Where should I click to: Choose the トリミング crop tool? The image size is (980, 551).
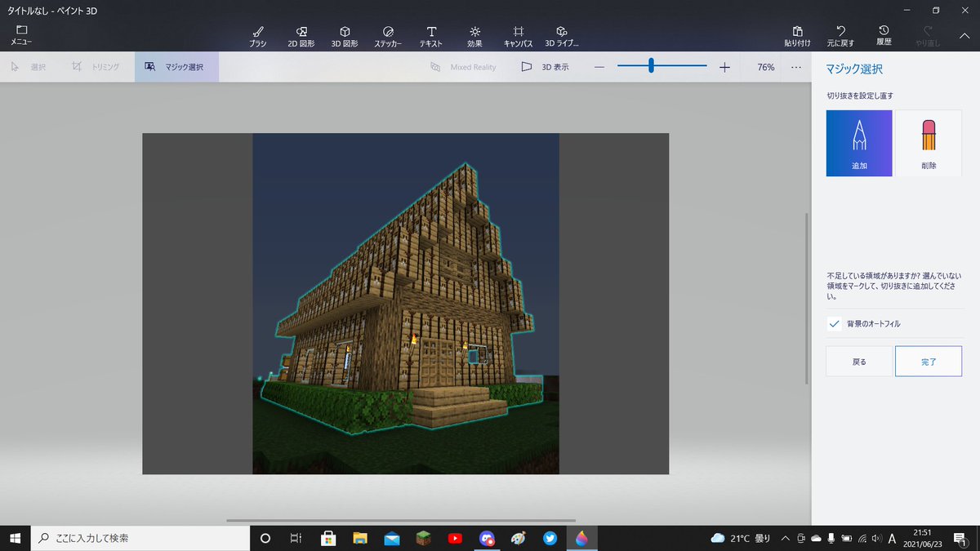tap(96, 67)
